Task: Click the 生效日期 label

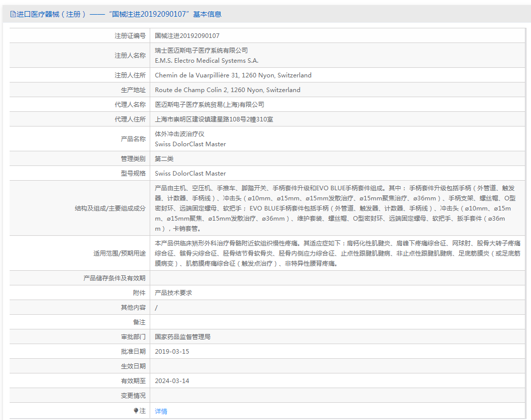Action: 133,366
